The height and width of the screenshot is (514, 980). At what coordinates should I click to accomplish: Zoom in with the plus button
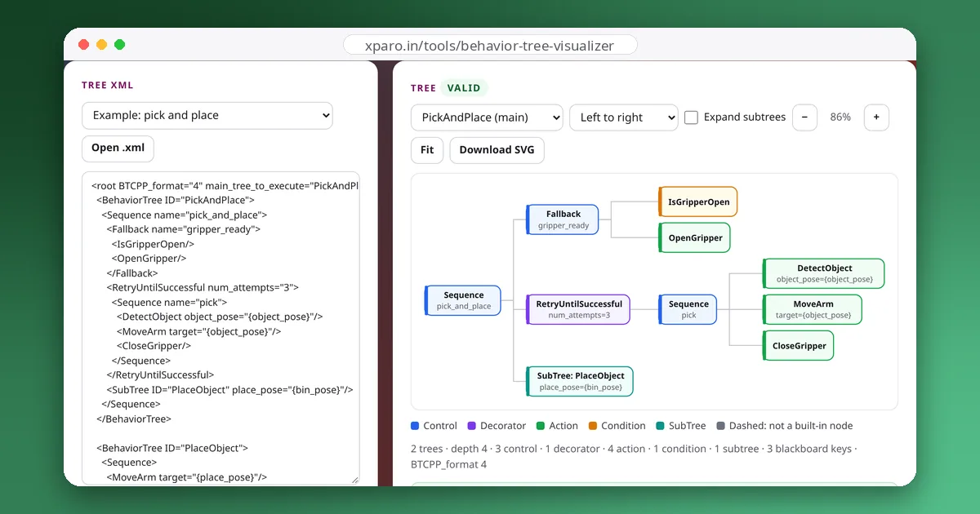tap(876, 117)
